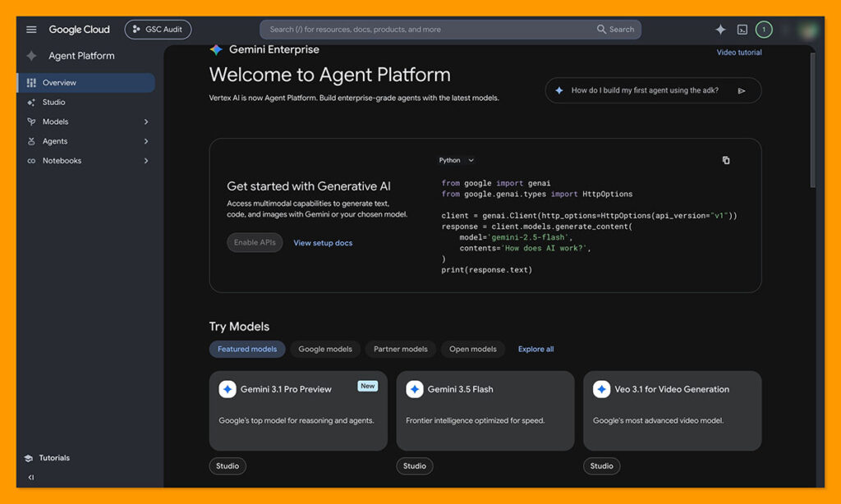Click the Gemini 3.5 Flash model icon
The image size is (841, 504).
[415, 389]
